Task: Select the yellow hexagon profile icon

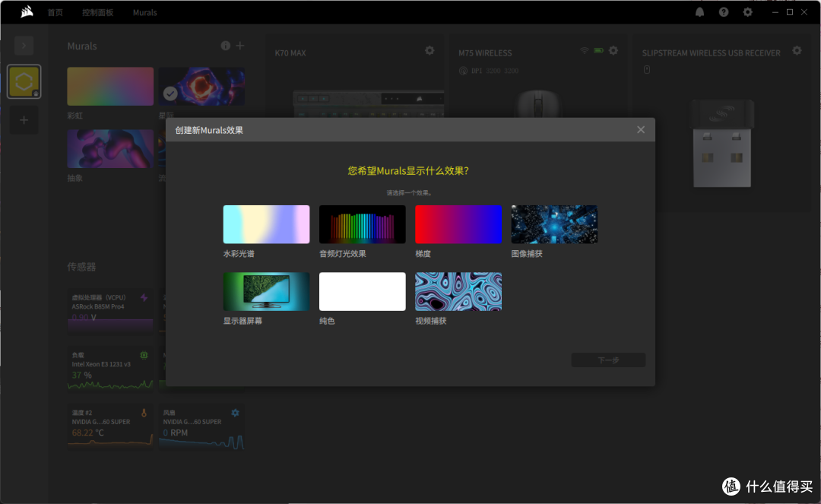Action: pos(24,81)
